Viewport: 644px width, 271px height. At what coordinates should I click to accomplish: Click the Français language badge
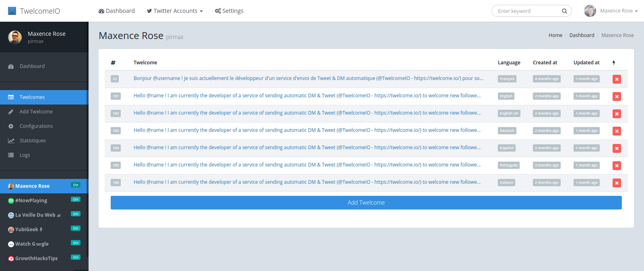(x=507, y=79)
